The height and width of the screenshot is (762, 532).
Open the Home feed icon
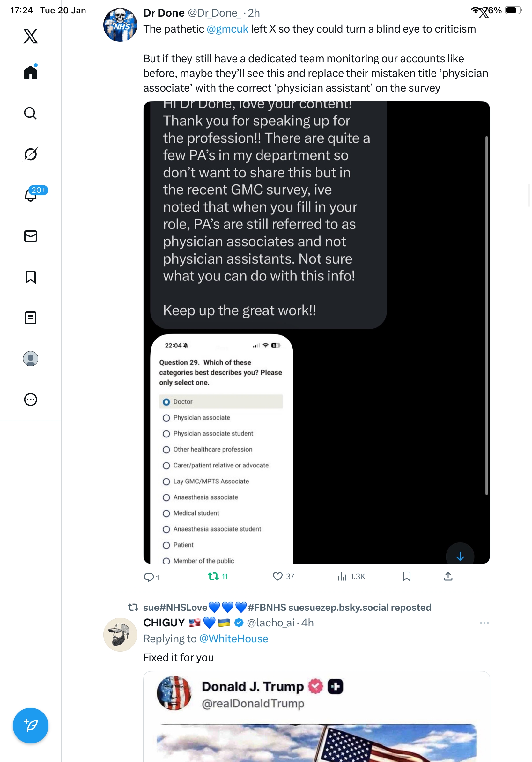[31, 72]
